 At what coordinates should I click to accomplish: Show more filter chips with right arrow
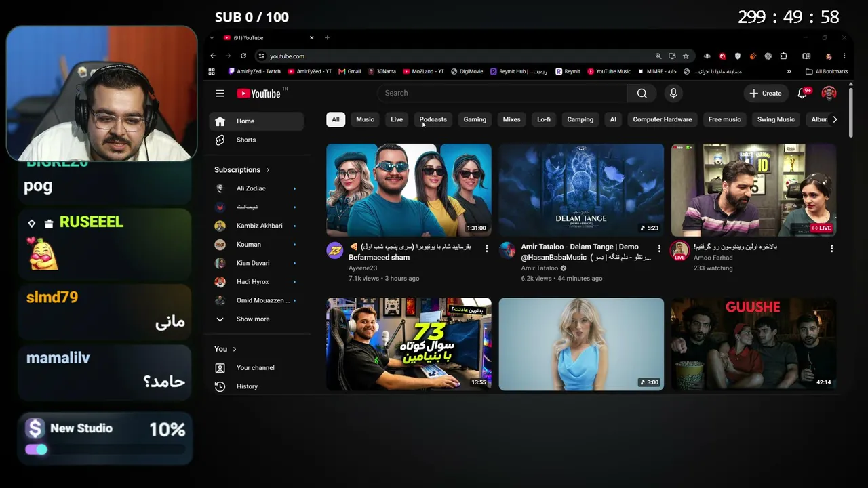835,119
